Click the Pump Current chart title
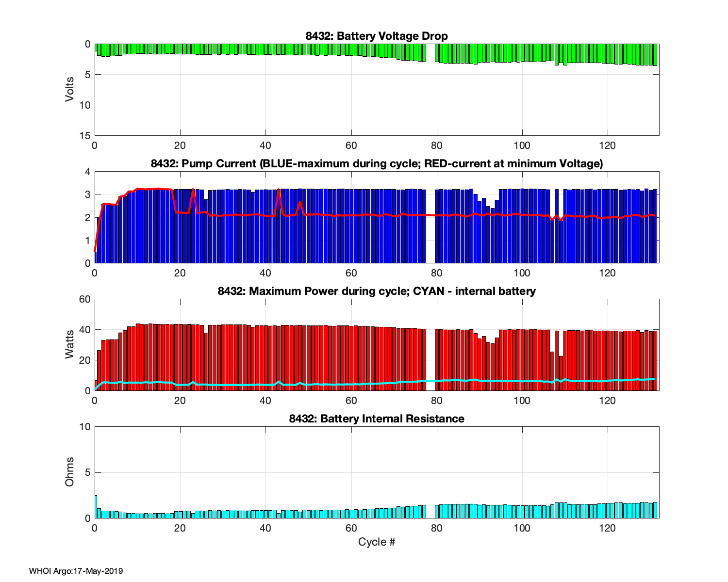728x582 pixels. pyautogui.click(x=377, y=163)
